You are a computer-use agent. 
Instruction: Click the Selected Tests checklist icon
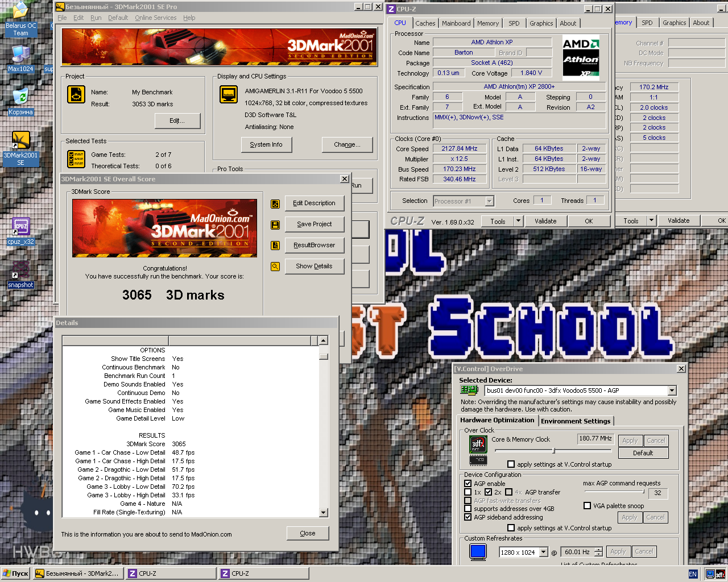coord(76,159)
